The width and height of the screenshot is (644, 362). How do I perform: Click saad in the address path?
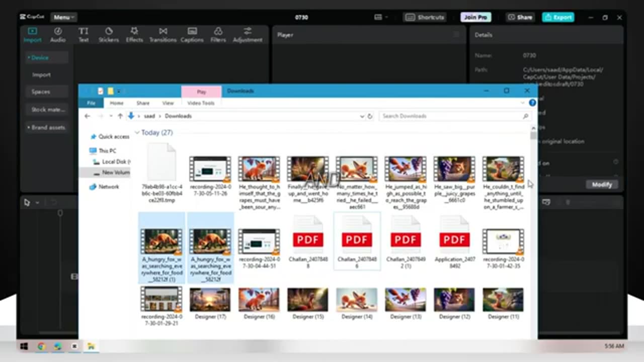(149, 116)
